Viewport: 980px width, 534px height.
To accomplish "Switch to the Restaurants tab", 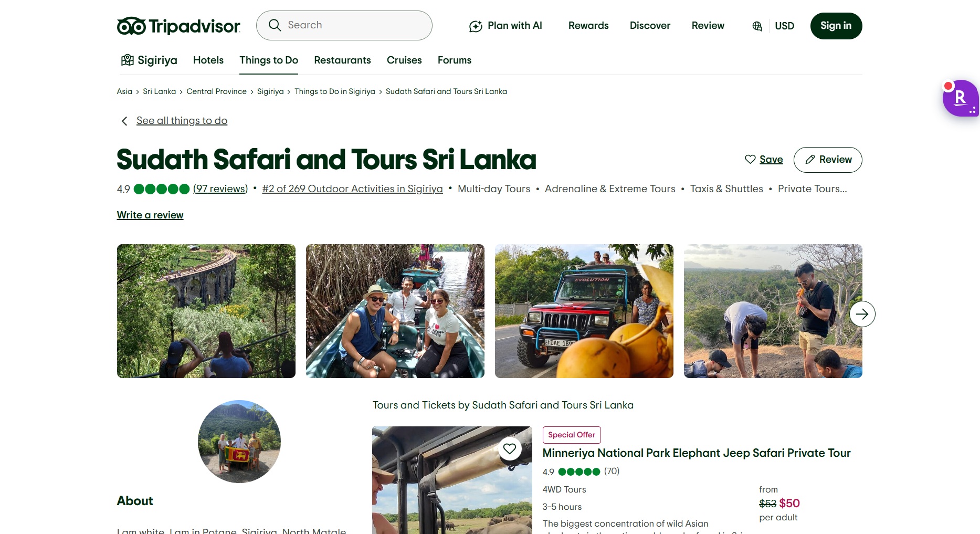I will pyautogui.click(x=342, y=60).
